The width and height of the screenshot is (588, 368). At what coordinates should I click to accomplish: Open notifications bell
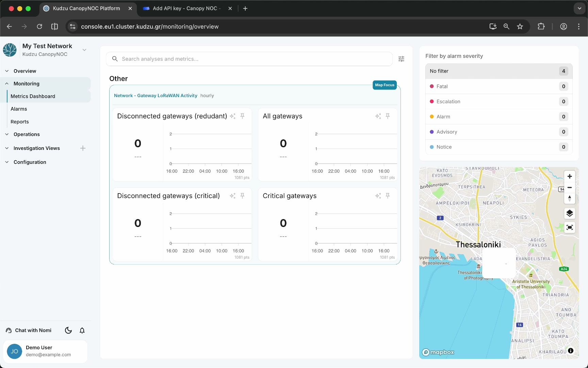point(82,330)
